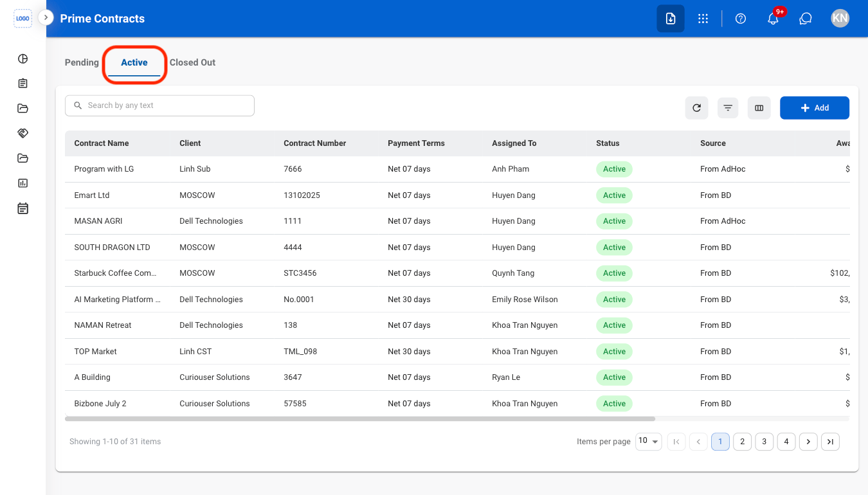The width and height of the screenshot is (868, 495).
Task: Jump to the last page arrow
Action: coord(831,442)
